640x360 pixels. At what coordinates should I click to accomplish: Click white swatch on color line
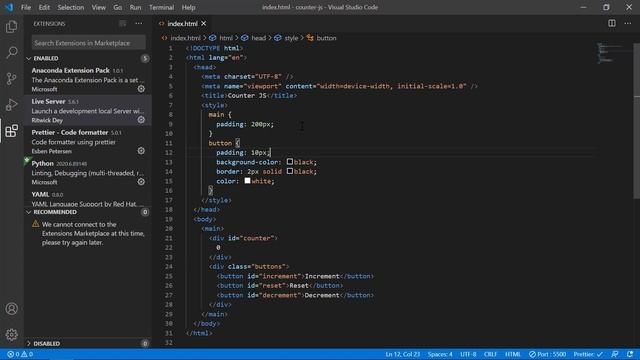248,180
